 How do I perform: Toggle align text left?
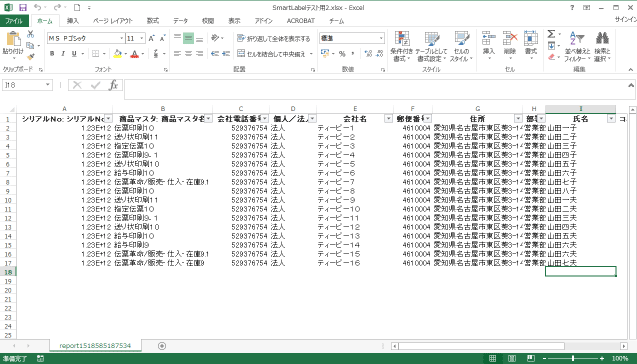point(177,54)
